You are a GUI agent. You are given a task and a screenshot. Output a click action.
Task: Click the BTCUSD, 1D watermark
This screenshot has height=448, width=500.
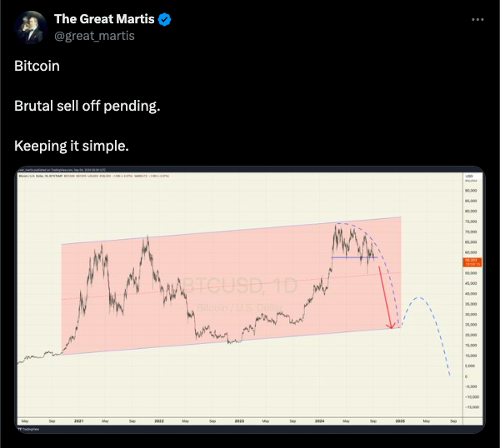240,286
